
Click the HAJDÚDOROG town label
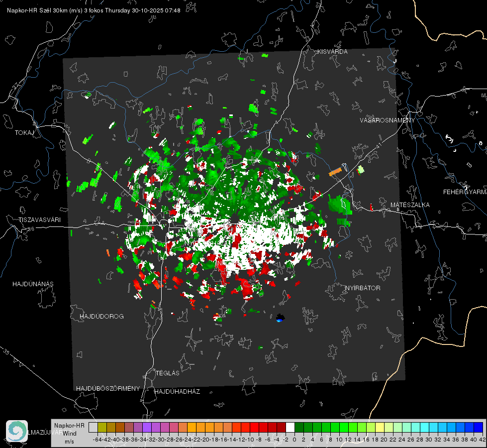[x=101, y=317]
